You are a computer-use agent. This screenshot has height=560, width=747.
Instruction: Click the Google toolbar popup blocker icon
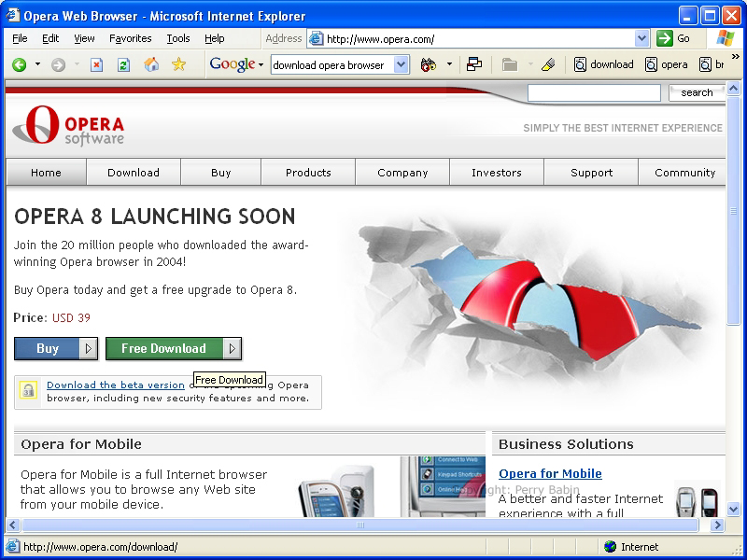[x=474, y=64]
